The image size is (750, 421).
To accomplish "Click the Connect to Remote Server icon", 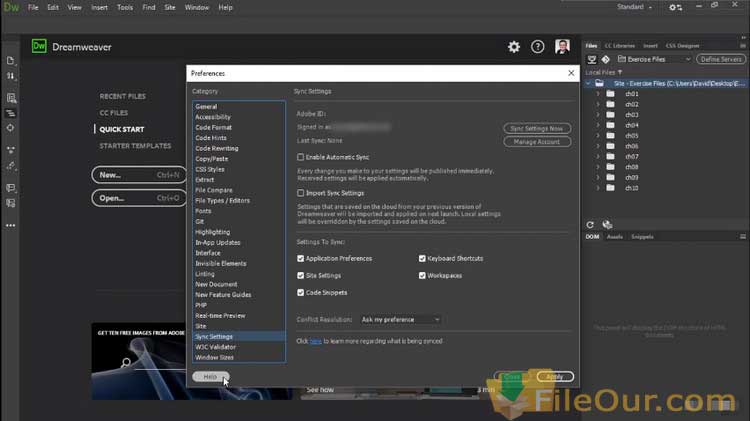I will click(x=592, y=59).
